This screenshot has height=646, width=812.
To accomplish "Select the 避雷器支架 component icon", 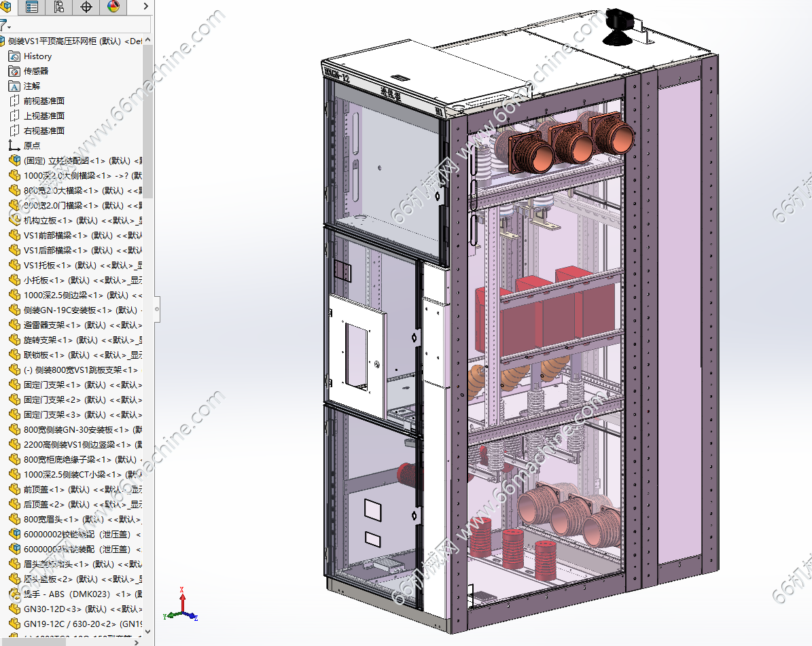I will click(x=14, y=325).
